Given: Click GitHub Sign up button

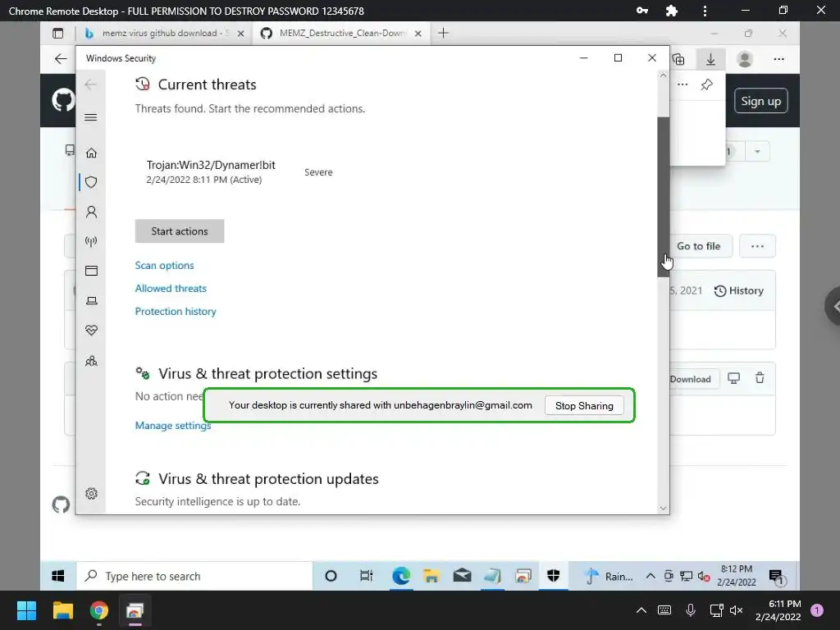Looking at the screenshot, I should point(760,101).
